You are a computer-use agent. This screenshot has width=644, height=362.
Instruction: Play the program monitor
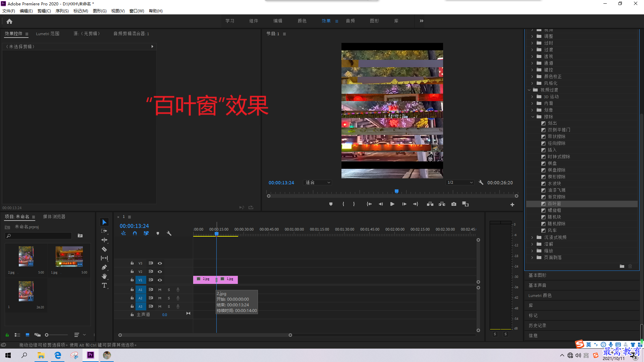point(392,204)
